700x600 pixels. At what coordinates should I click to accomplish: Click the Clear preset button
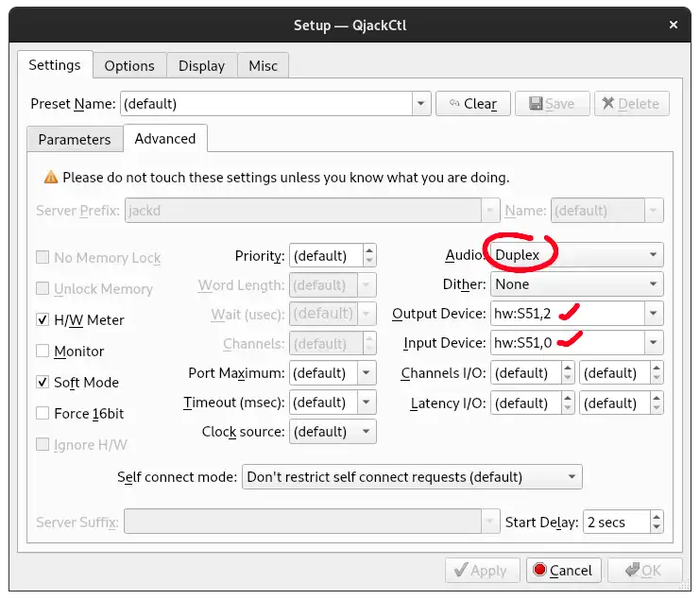coord(472,104)
